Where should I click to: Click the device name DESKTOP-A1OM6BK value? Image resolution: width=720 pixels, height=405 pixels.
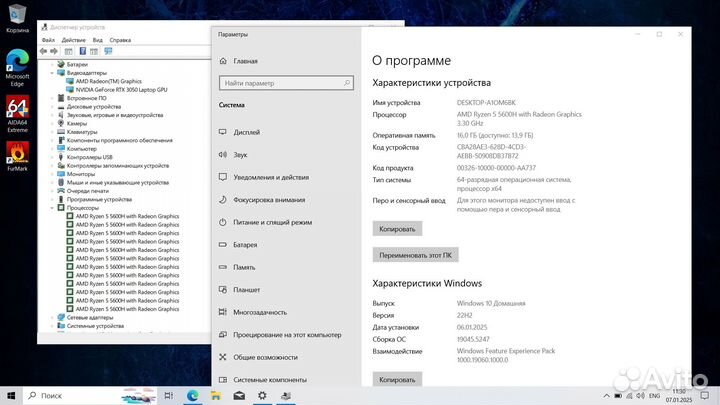(x=486, y=102)
